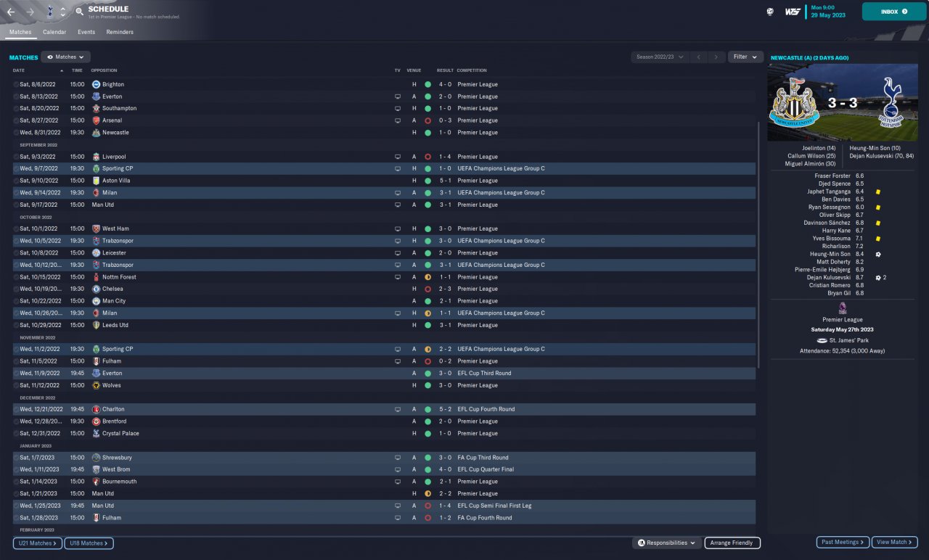The image size is (929, 560).
Task: Open the Tottenham club badge menu
Action: tap(49, 12)
